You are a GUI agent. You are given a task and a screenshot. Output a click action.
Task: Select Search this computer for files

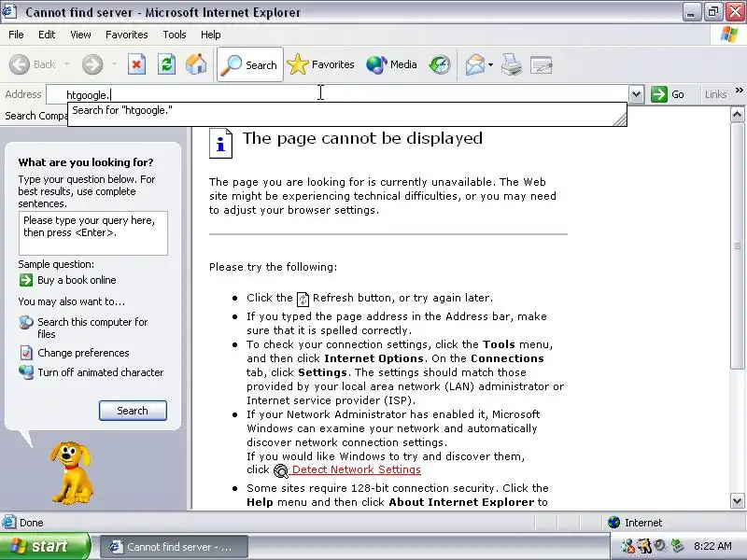point(92,328)
